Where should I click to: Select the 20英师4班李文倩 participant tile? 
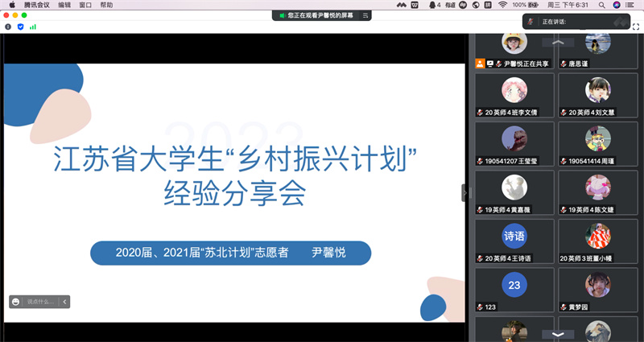pyautogui.click(x=514, y=96)
